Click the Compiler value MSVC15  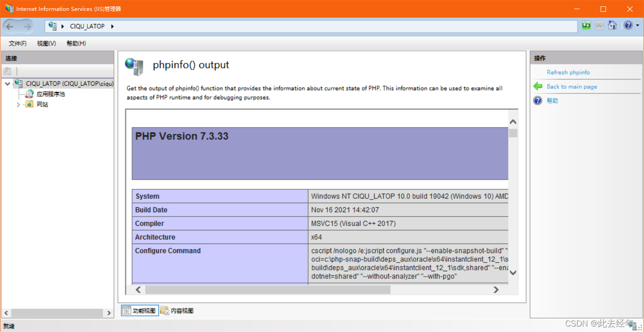(x=353, y=224)
